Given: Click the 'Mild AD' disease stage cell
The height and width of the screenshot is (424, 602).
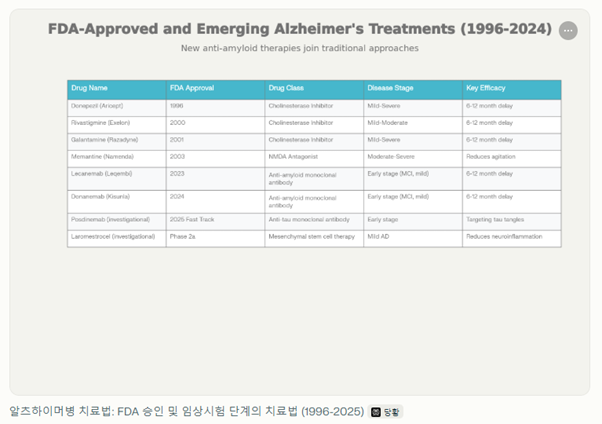Looking at the screenshot, I should tap(413, 239).
